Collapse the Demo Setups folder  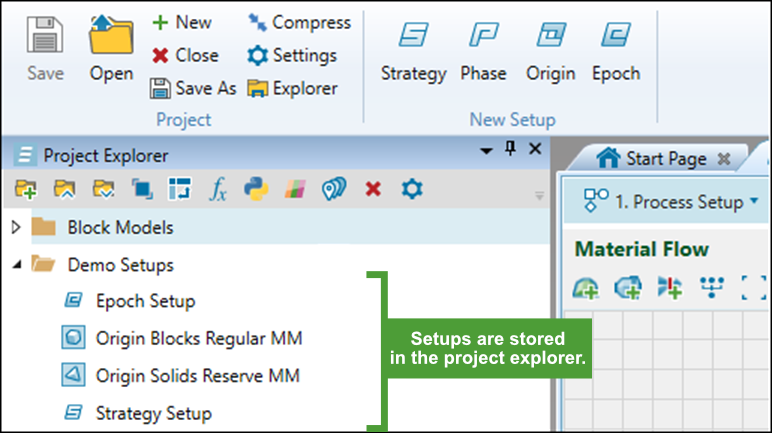coord(17,265)
